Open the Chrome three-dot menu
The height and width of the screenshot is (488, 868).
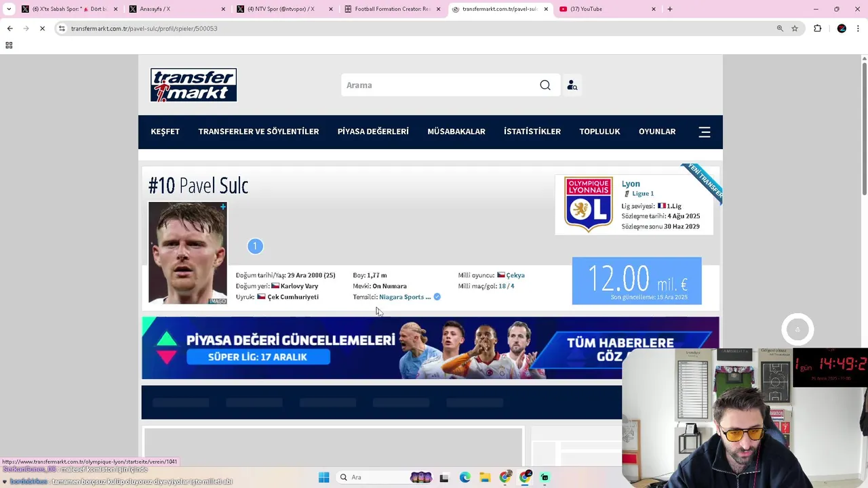pyautogui.click(x=859, y=28)
